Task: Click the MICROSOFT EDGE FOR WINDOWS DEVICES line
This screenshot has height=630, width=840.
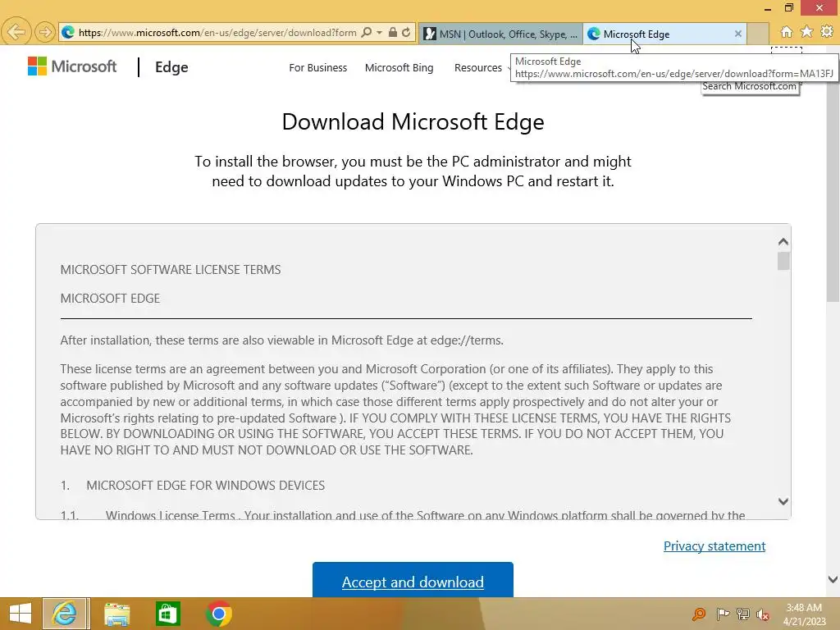Action: point(205,486)
